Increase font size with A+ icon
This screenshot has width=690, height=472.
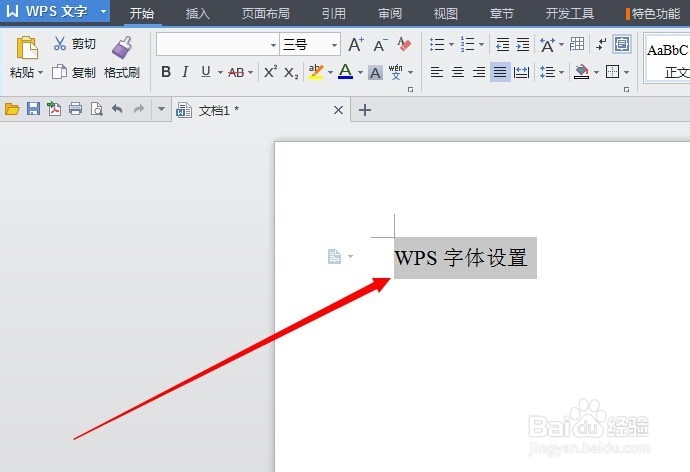click(x=356, y=44)
